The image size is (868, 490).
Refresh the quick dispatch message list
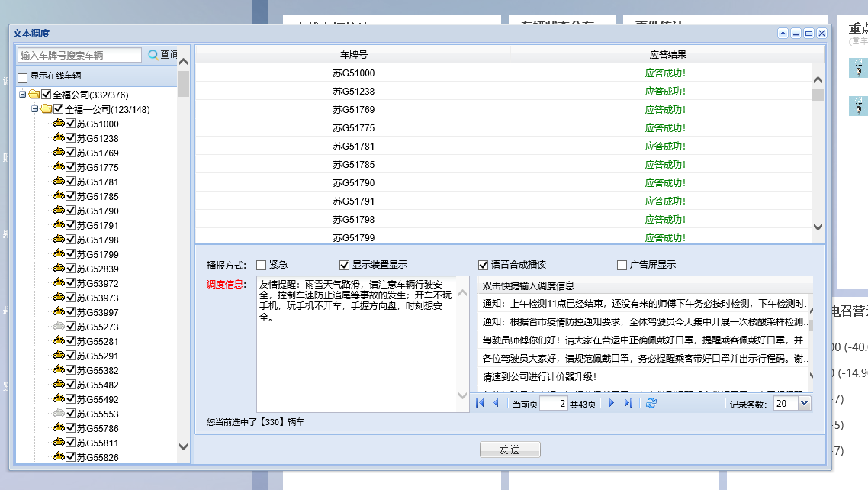coord(651,403)
